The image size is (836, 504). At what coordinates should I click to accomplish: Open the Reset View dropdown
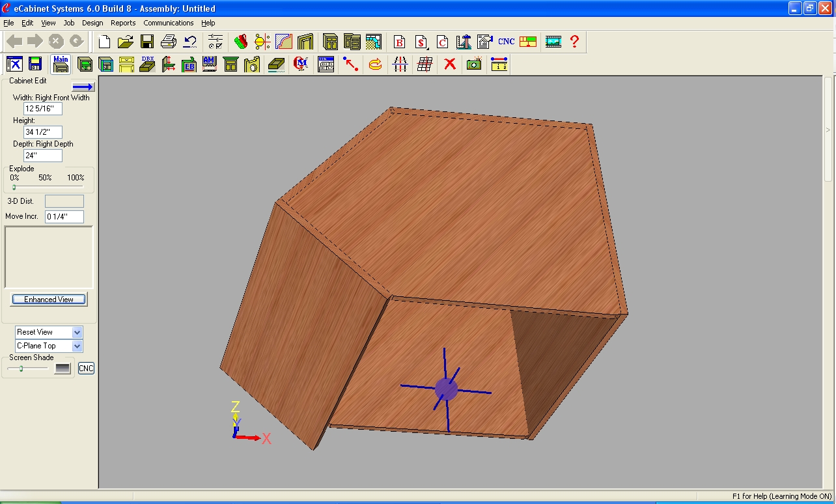[77, 332]
